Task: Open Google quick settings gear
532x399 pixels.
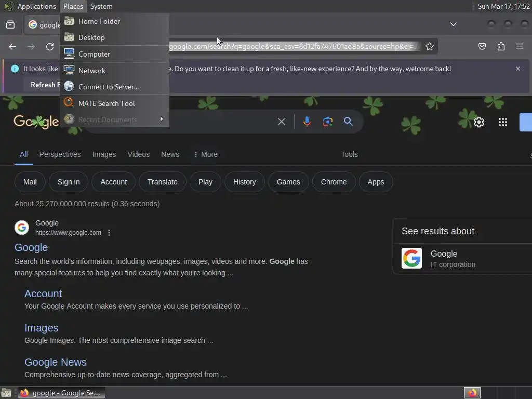Action: (478, 122)
